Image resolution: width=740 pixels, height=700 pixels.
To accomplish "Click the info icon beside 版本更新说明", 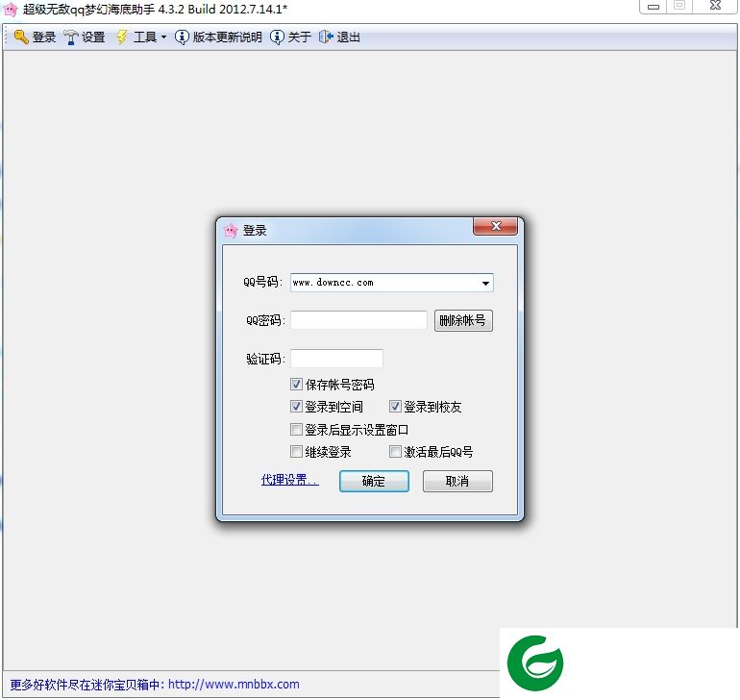I will pyautogui.click(x=182, y=37).
